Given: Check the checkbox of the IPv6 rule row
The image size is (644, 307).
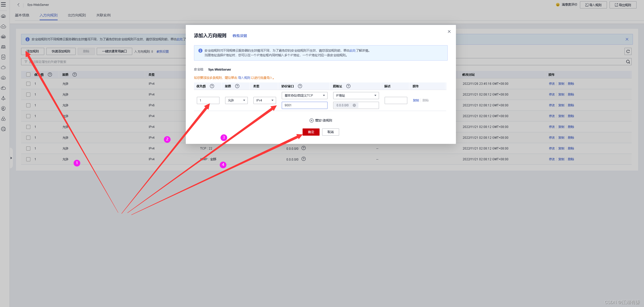Looking at the screenshot, I should (28, 105).
